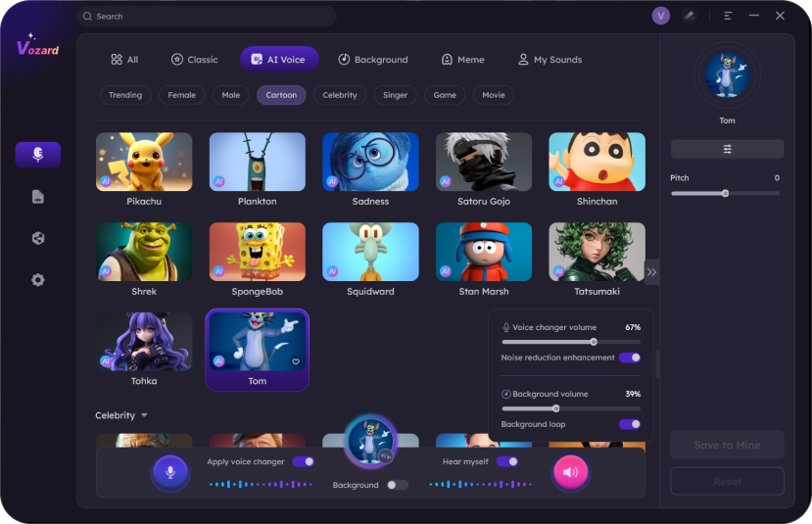Open the file voice change sidebar icon
Image resolution: width=812 pixels, height=524 pixels.
[x=37, y=197]
